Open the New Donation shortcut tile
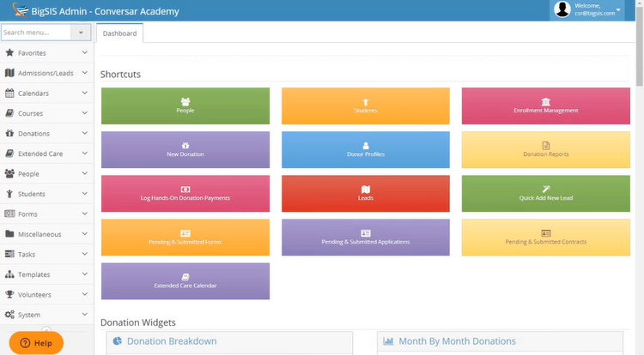 (x=185, y=150)
